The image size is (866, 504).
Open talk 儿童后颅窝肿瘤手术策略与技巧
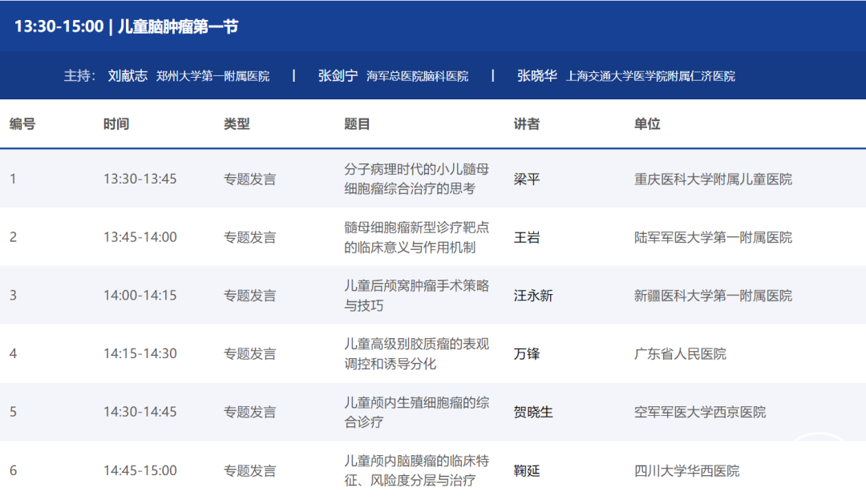point(416,296)
